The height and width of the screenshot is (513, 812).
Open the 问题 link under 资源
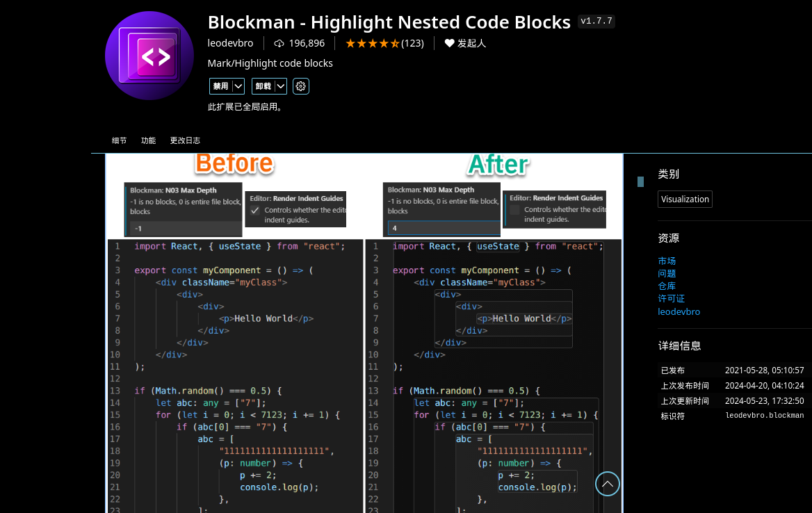coord(667,273)
